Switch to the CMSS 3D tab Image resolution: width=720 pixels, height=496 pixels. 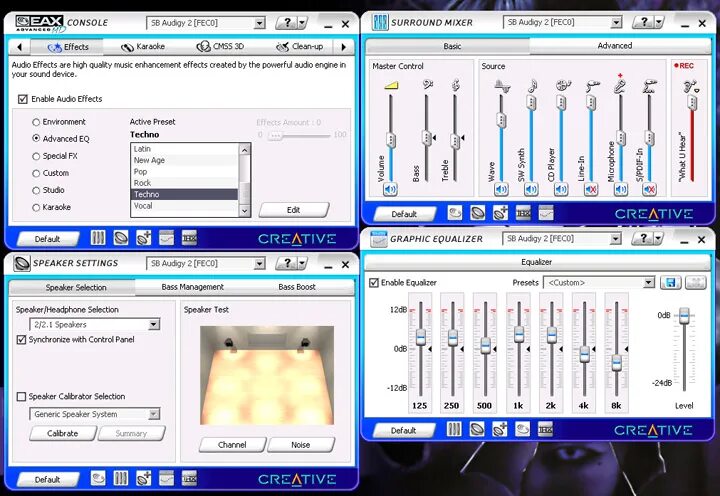220,46
